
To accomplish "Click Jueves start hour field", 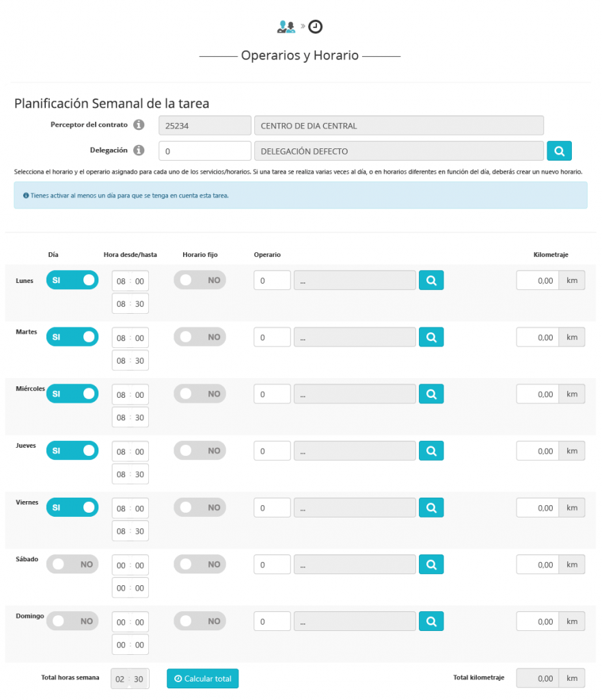I will point(121,452).
